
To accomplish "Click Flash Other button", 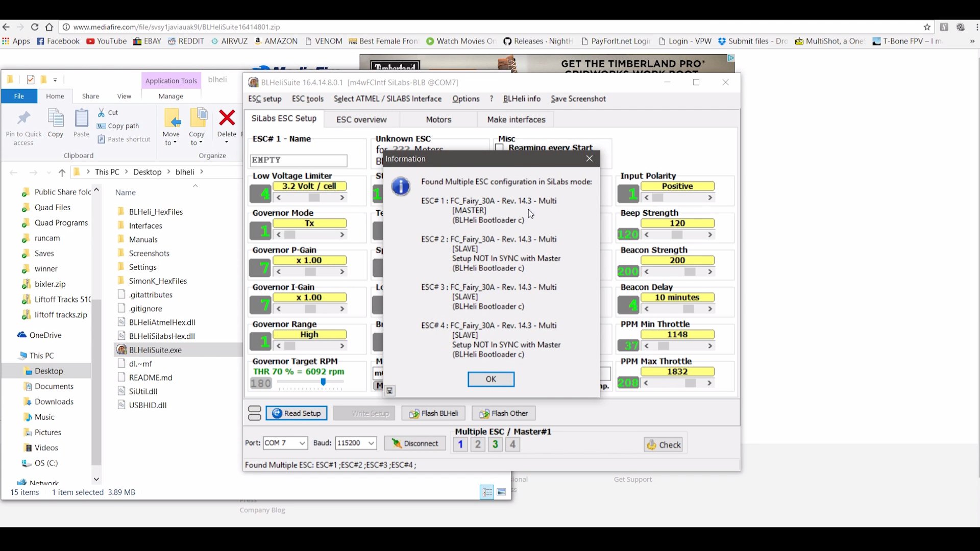I will click(x=503, y=413).
